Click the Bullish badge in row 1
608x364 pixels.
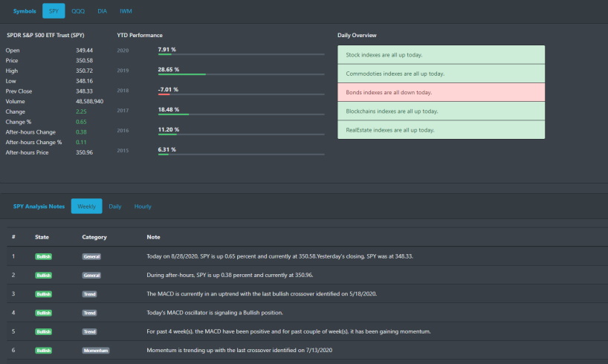43,256
